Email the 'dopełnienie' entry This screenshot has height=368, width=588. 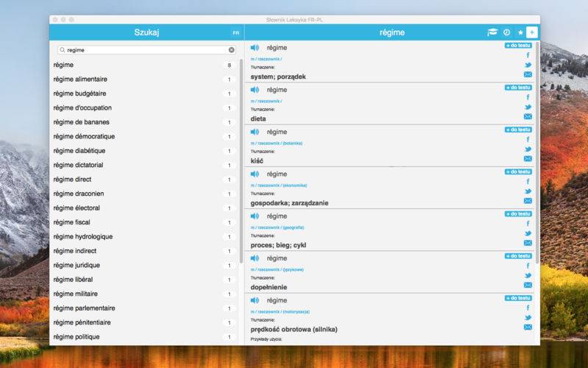(528, 285)
